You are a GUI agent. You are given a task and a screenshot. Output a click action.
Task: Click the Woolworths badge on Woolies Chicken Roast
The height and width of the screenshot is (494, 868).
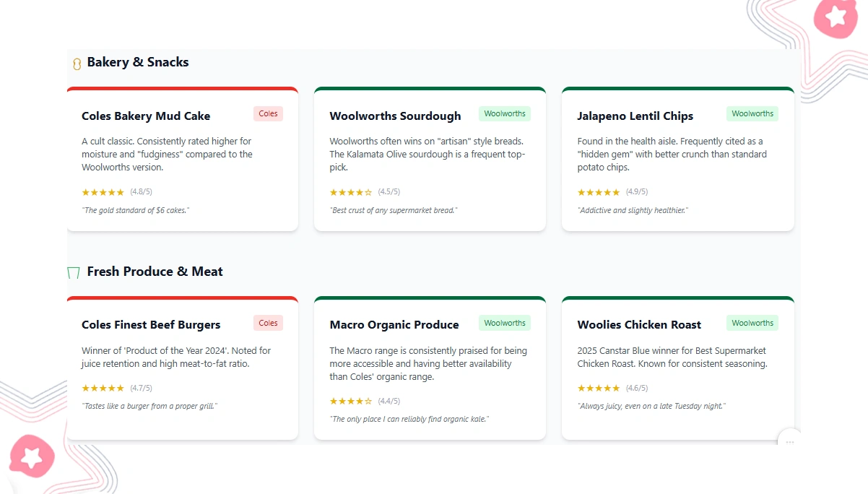(x=752, y=323)
